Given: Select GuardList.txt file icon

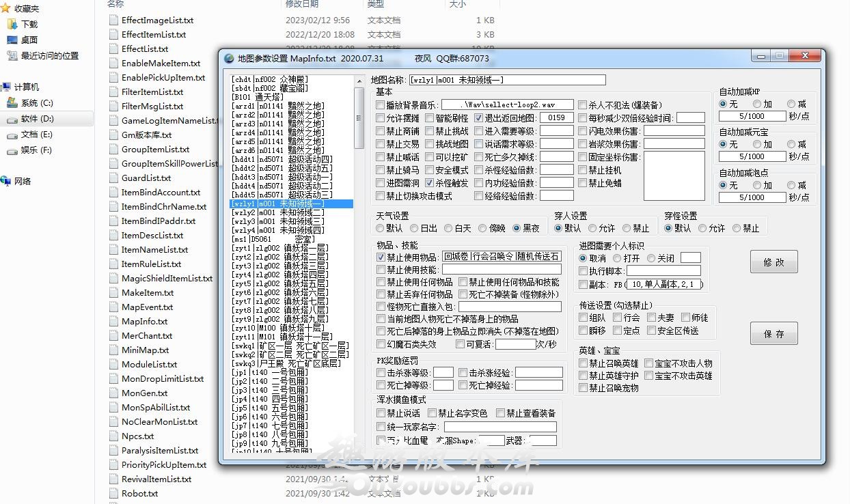Looking at the screenshot, I should pyautogui.click(x=113, y=178).
